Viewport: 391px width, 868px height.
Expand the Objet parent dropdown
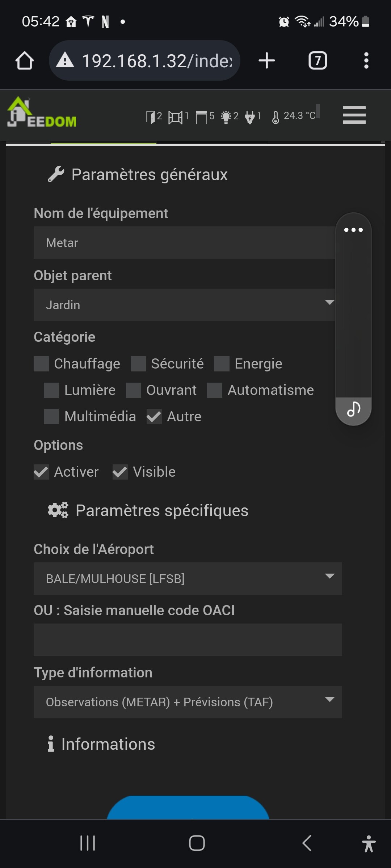tap(185, 305)
